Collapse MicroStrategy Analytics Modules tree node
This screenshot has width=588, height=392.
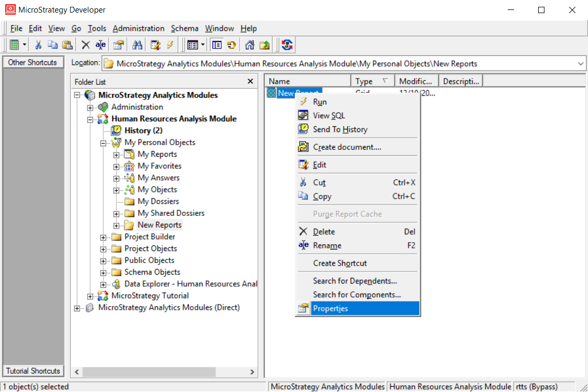[77, 95]
